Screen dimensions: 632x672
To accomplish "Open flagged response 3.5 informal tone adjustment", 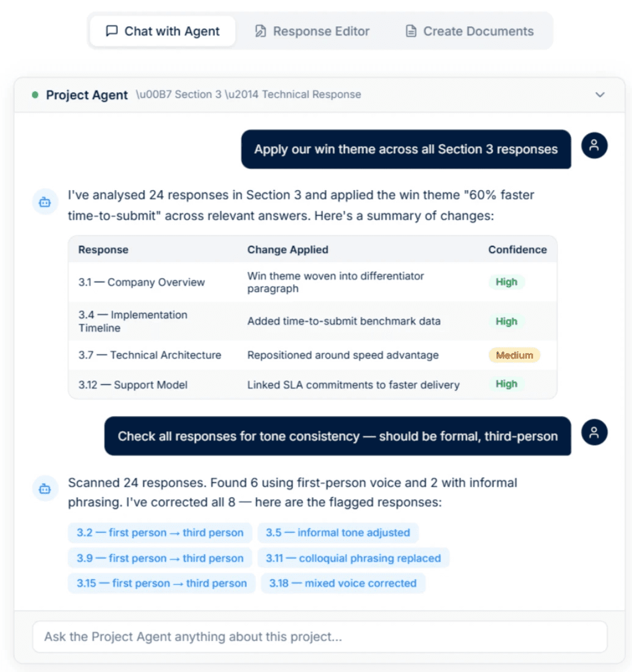I will [x=338, y=533].
